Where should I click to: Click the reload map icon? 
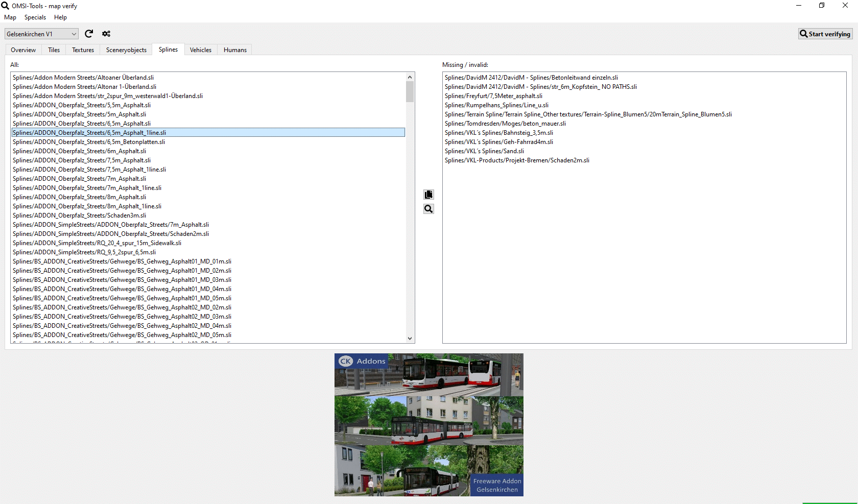click(x=89, y=34)
